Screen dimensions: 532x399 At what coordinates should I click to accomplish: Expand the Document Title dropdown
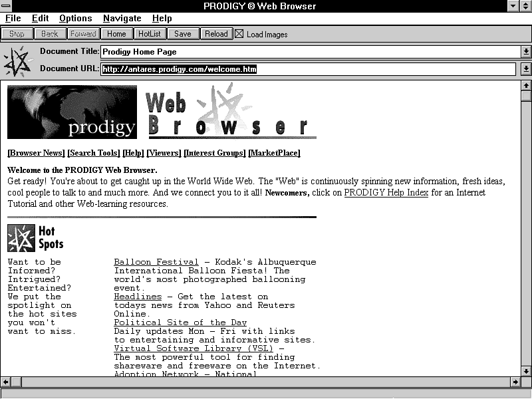point(525,52)
